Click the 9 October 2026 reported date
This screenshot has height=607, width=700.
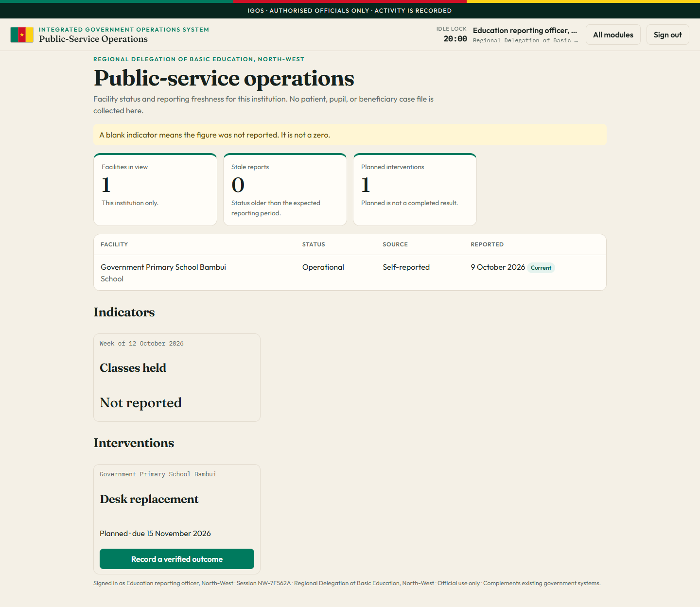pos(498,267)
